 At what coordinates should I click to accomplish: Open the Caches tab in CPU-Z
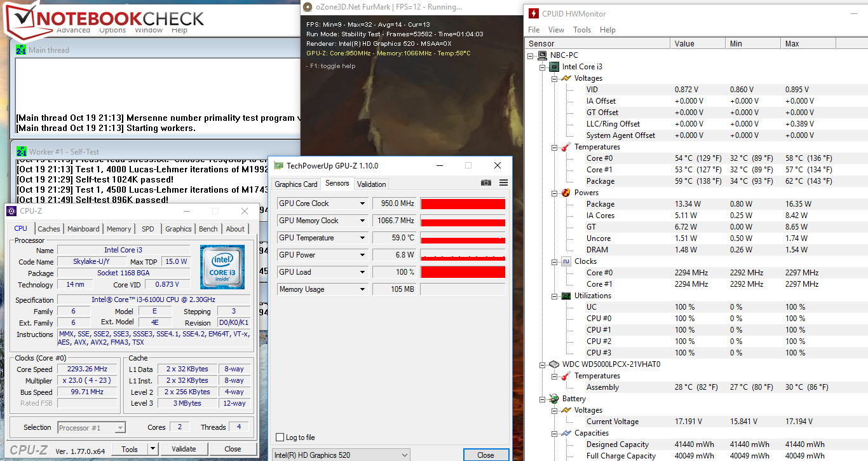(x=49, y=229)
